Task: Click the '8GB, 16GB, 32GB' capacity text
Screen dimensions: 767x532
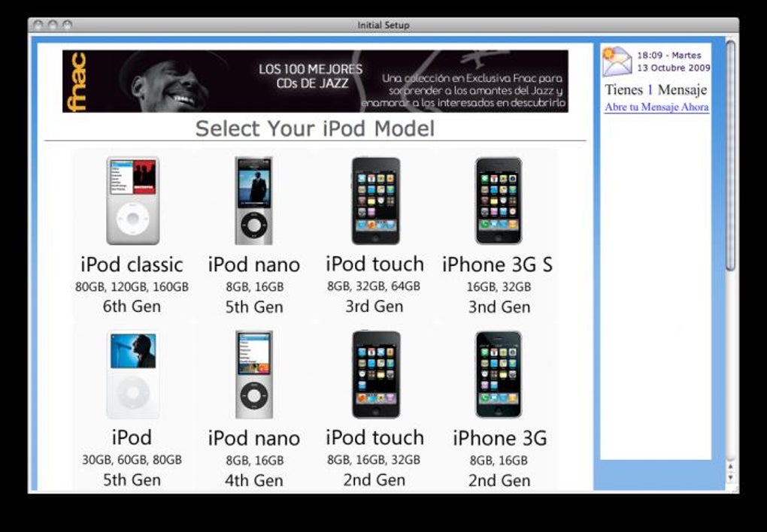Action: [374, 460]
